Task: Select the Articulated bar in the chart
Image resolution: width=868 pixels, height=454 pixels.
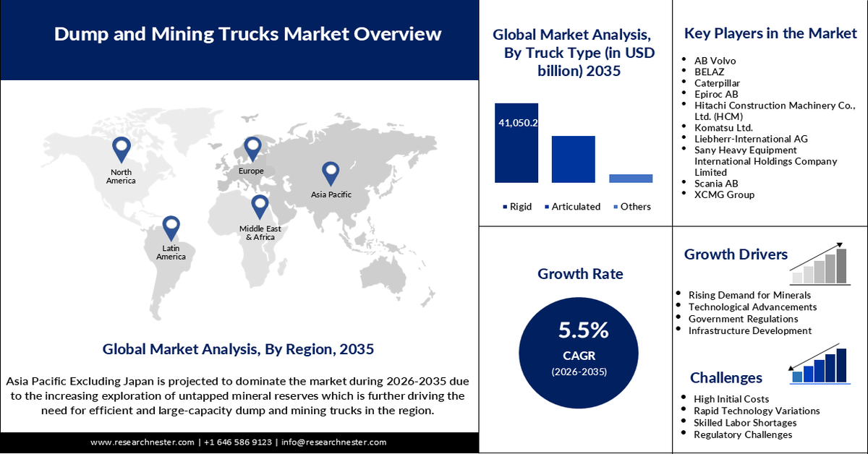Action: (574, 159)
